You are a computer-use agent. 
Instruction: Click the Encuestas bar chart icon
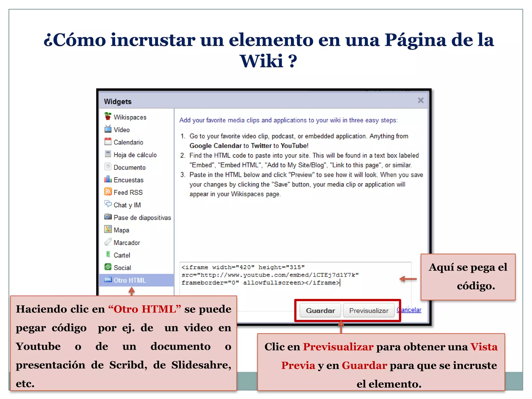[x=108, y=179]
